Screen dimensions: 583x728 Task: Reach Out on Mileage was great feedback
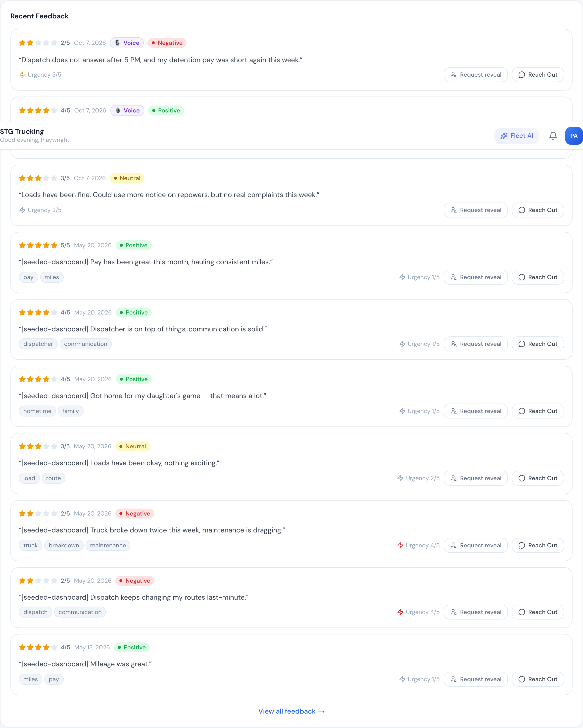(x=538, y=679)
